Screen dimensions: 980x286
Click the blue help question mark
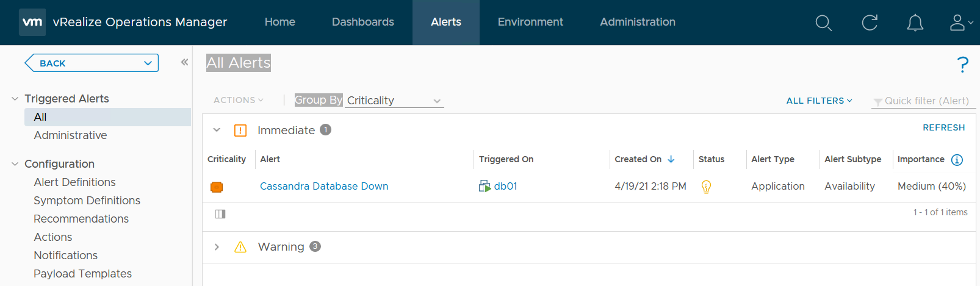coord(962,64)
